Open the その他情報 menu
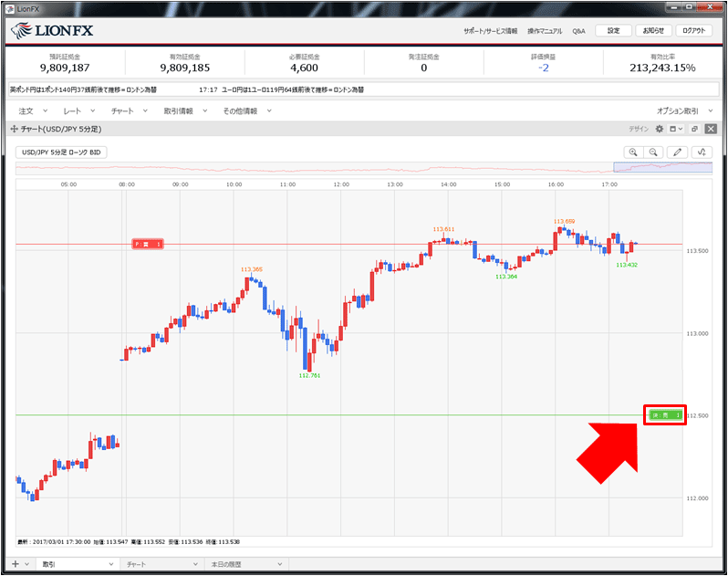Viewport: 728px width, 576px height. 247,111
